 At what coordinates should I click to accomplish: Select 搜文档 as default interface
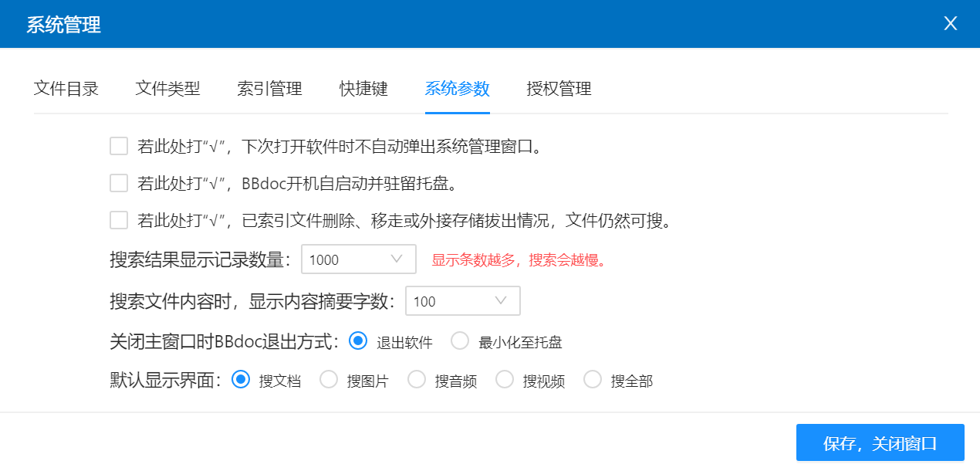point(241,379)
